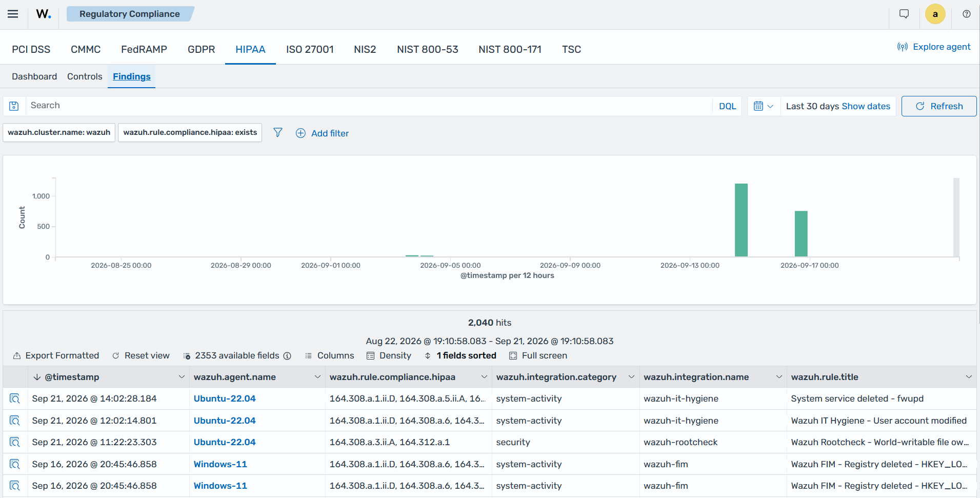
Task: Inspect document from Sep 21 14:02:28.184 row
Action: pyautogui.click(x=15, y=399)
